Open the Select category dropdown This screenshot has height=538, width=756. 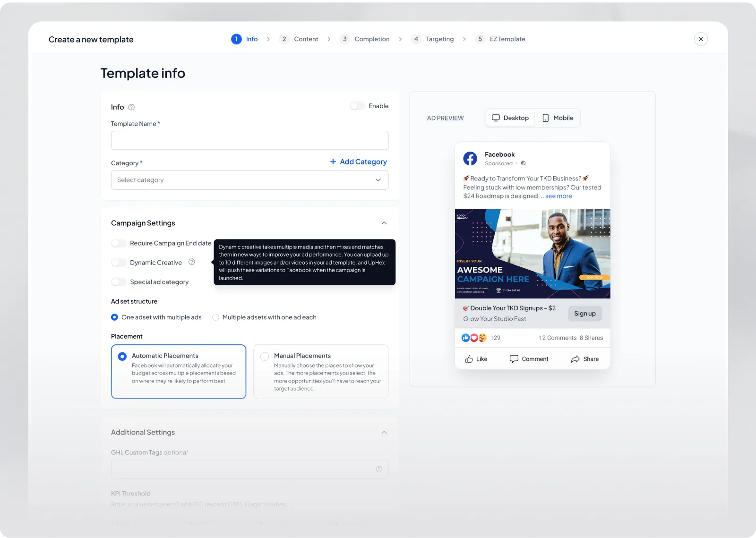[x=249, y=180]
